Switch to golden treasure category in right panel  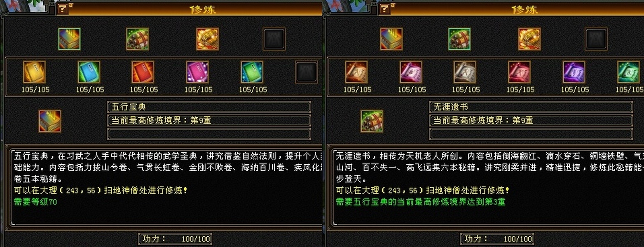tap(529, 39)
